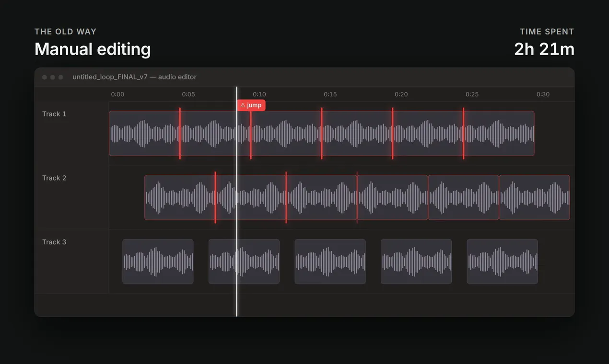Click the first red cut marker on Track 1
609x364 pixels.
(x=180, y=134)
